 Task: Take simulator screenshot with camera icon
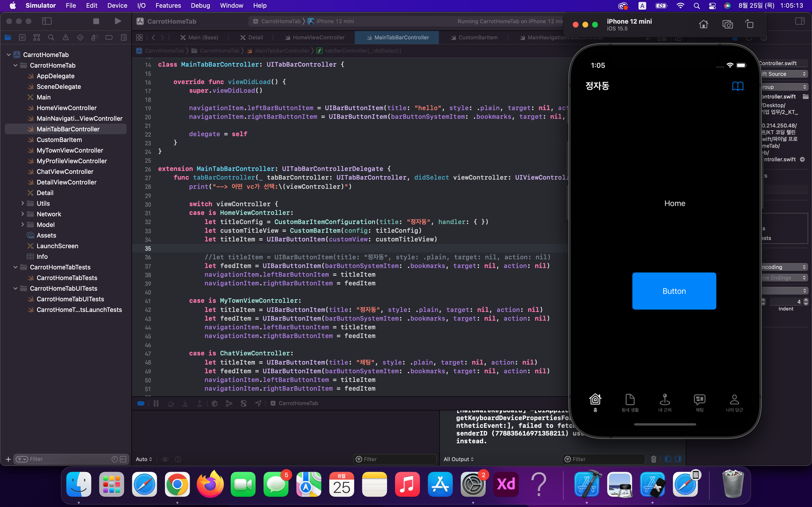tap(727, 24)
